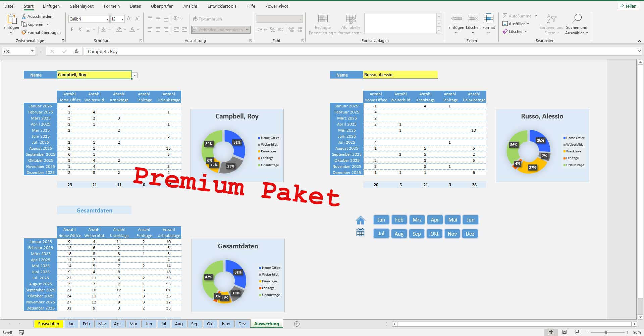Click the calendar icon below the house
Screen dimensions: 644x336
point(360,232)
